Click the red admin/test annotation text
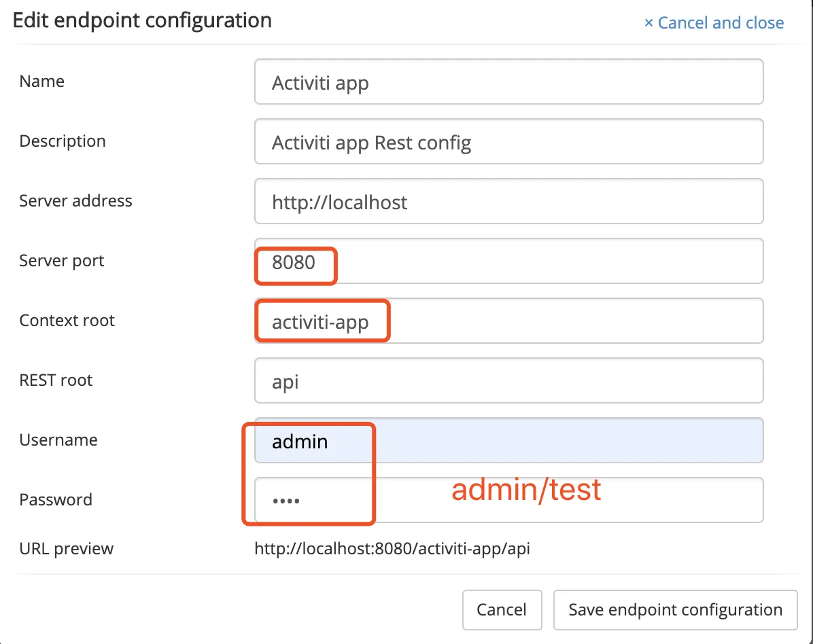 [527, 490]
